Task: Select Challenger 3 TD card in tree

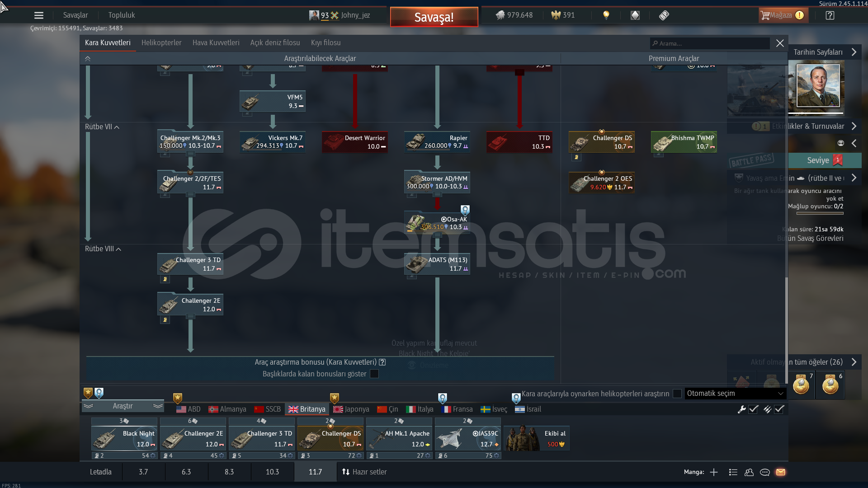Action: point(190,264)
